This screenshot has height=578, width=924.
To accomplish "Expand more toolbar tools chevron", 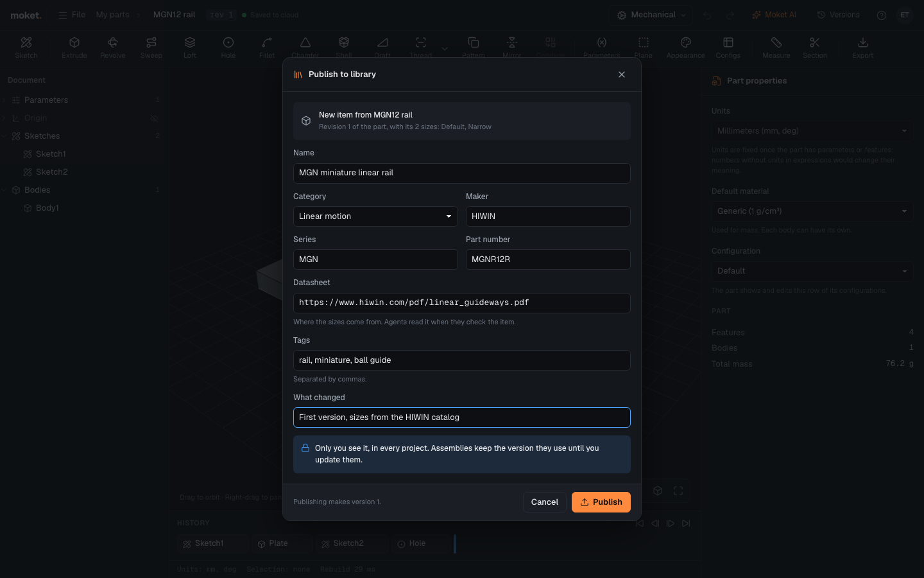I will point(445,48).
